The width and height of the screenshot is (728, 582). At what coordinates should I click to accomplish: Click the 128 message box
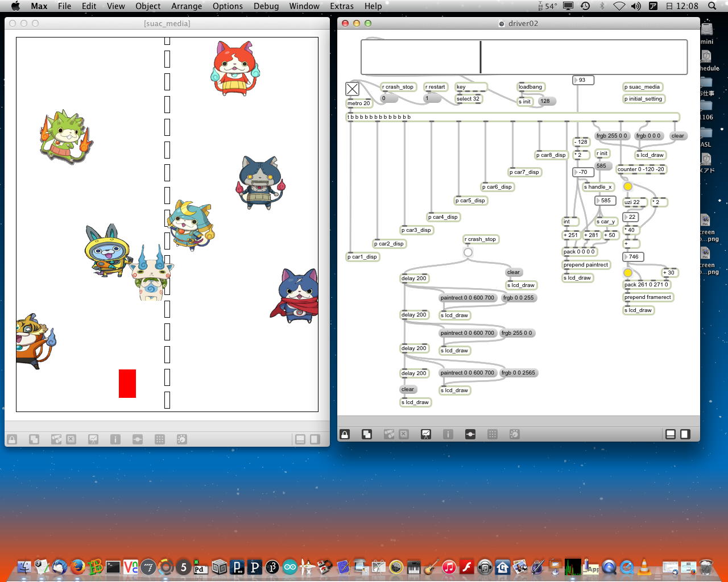pyautogui.click(x=547, y=101)
